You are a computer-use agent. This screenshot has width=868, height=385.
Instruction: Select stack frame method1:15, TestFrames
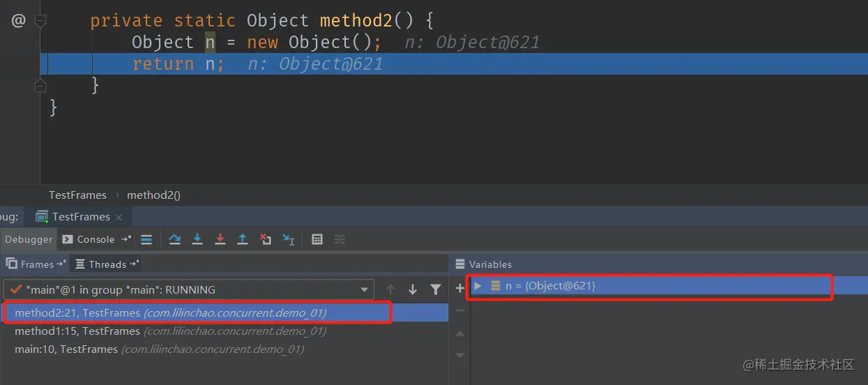(224, 331)
